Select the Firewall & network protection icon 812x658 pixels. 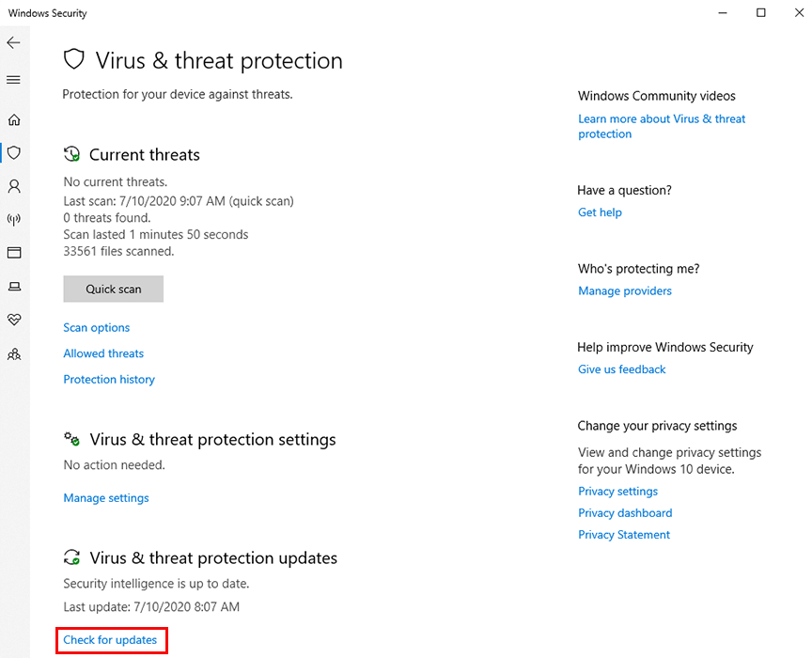point(14,219)
